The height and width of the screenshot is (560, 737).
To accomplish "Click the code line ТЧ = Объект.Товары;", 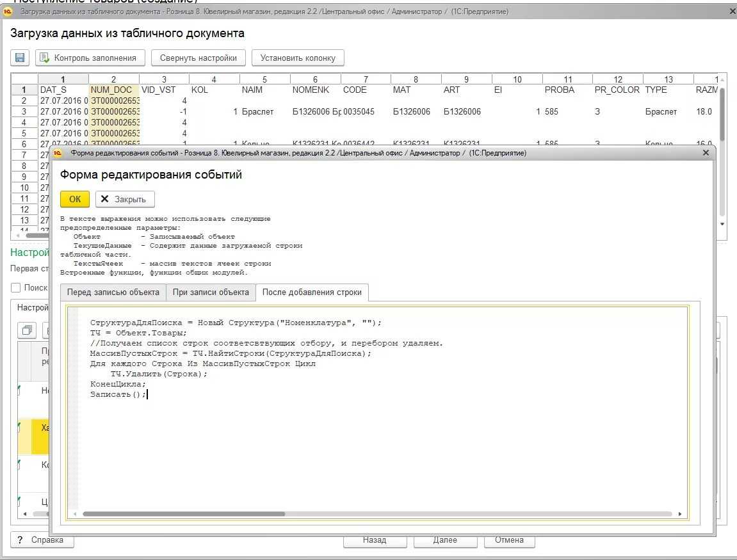I will [138, 333].
